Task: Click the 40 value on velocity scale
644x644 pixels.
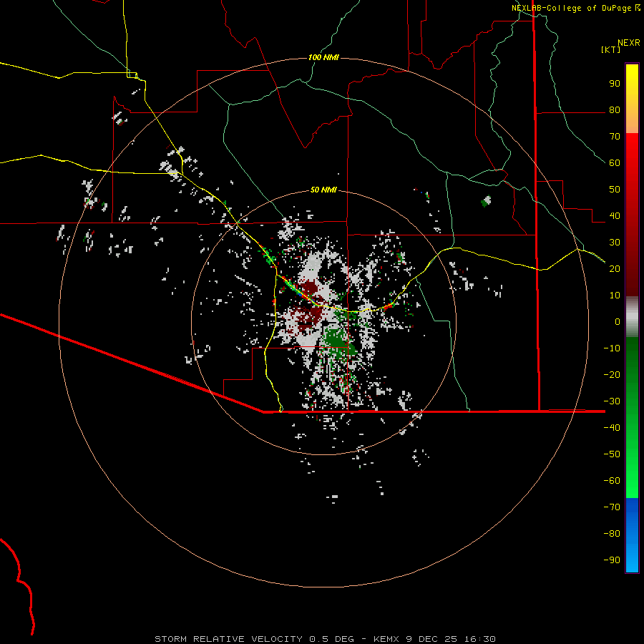Action: click(x=615, y=216)
